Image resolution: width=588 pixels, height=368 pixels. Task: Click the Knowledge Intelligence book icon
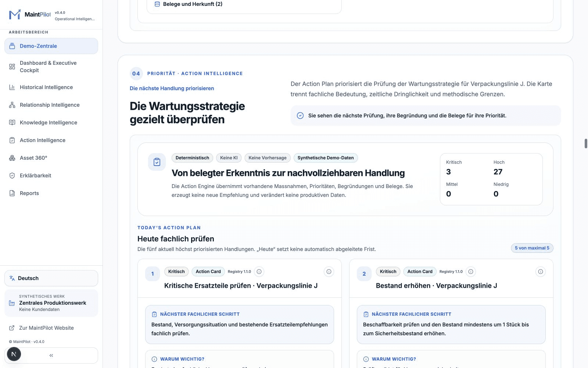(x=12, y=123)
